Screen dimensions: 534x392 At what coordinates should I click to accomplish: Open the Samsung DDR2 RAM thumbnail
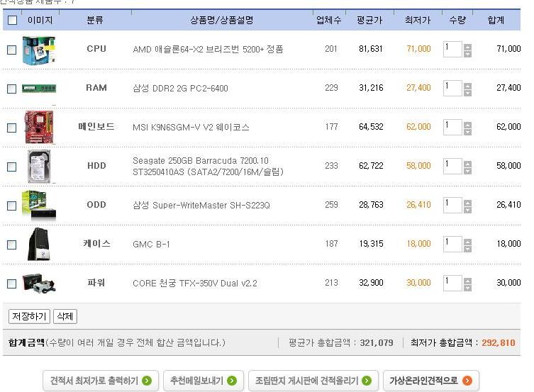(x=39, y=89)
